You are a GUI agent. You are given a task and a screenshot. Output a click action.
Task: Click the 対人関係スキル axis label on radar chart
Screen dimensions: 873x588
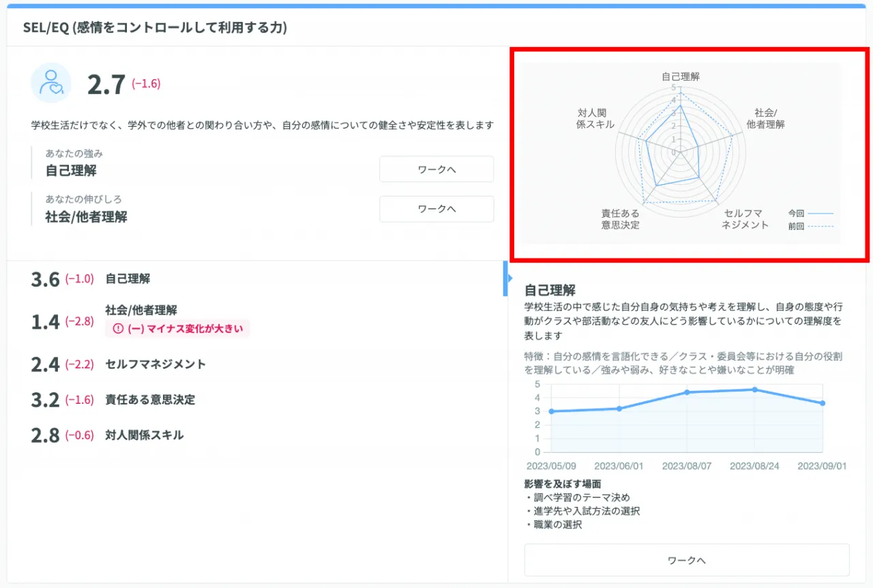tap(596, 118)
